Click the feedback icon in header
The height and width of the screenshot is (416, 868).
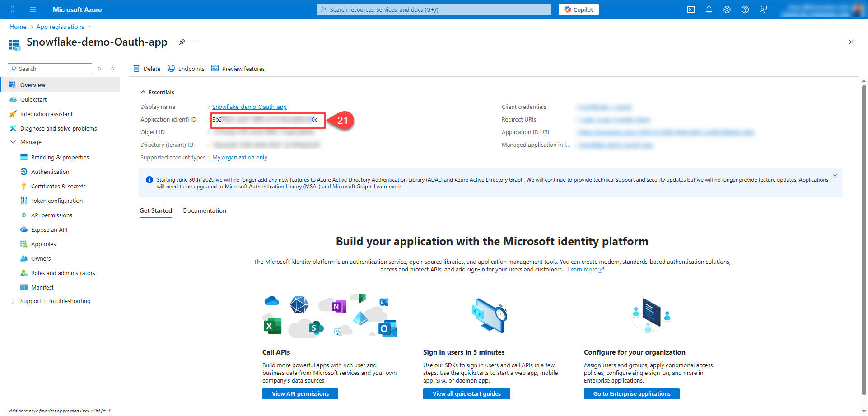[763, 9]
